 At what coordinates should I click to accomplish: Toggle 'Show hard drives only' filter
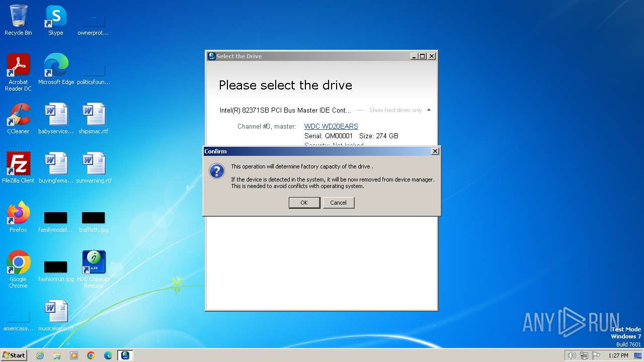pos(395,110)
